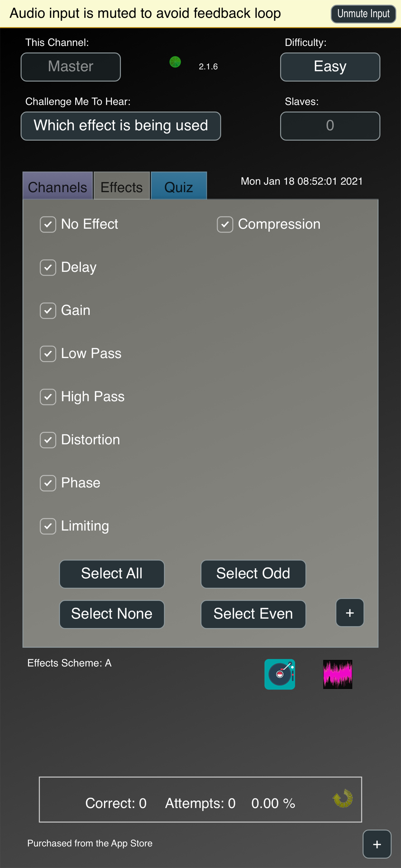This screenshot has height=868, width=401.
Task: Click the pink waveform icon
Action: point(337,674)
